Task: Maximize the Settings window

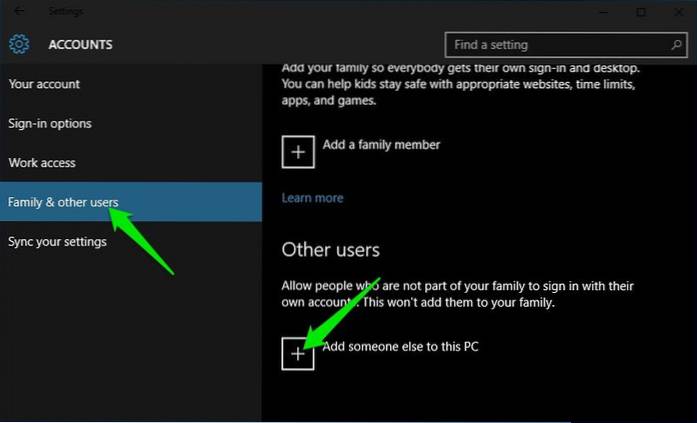Action: point(641,11)
